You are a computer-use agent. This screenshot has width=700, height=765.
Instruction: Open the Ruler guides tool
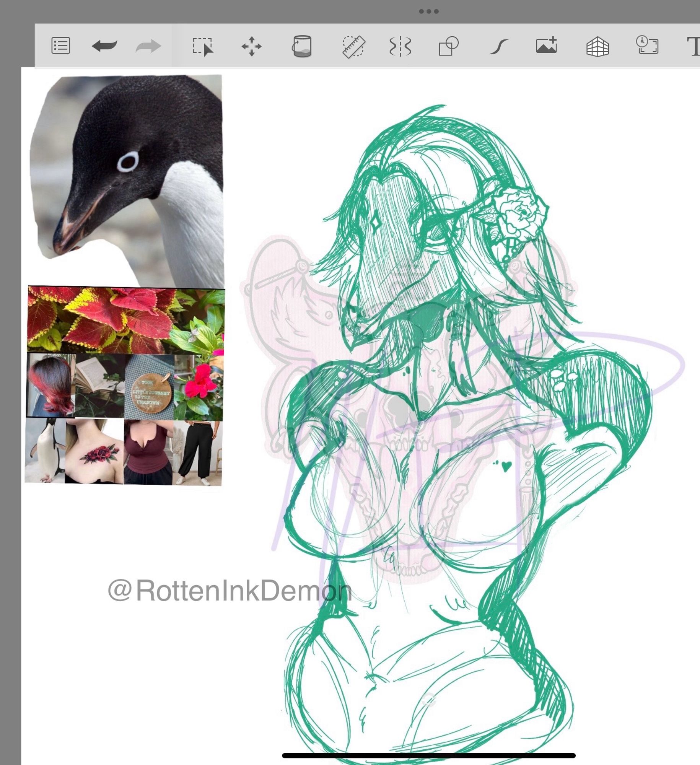point(353,47)
